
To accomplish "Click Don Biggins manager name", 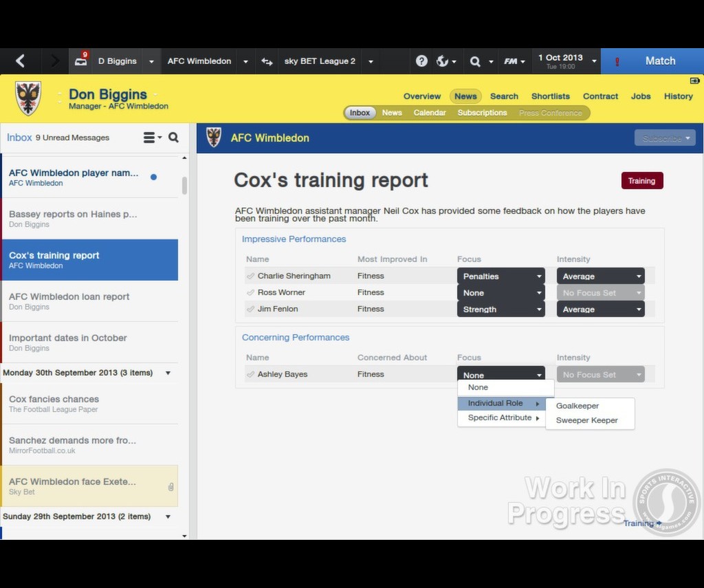I will 108,94.
